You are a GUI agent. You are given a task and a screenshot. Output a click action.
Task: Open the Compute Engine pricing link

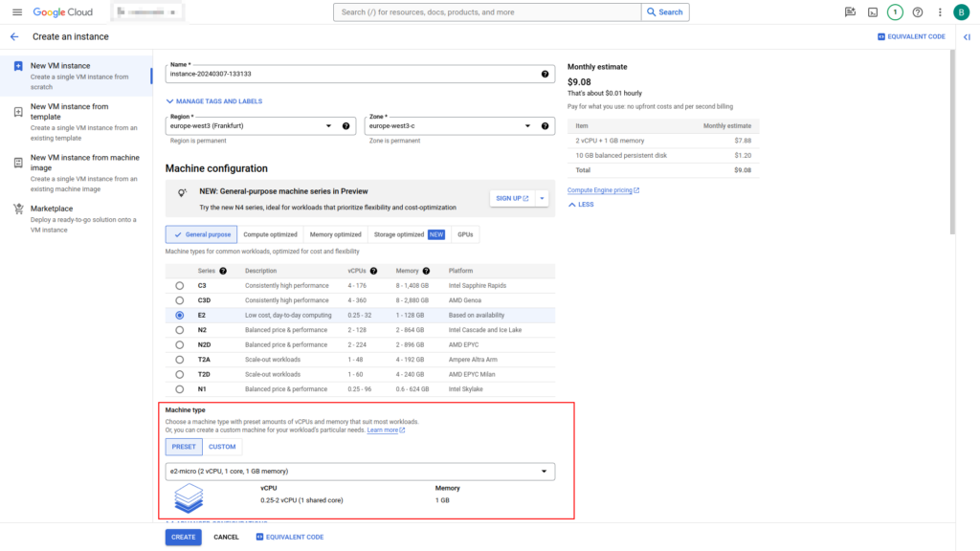(x=602, y=190)
